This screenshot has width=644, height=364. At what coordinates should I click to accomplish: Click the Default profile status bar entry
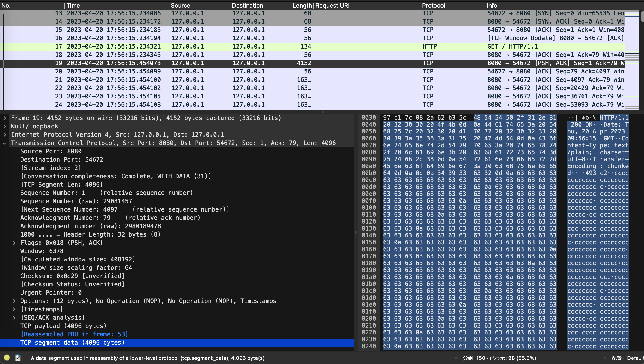[x=628, y=358]
